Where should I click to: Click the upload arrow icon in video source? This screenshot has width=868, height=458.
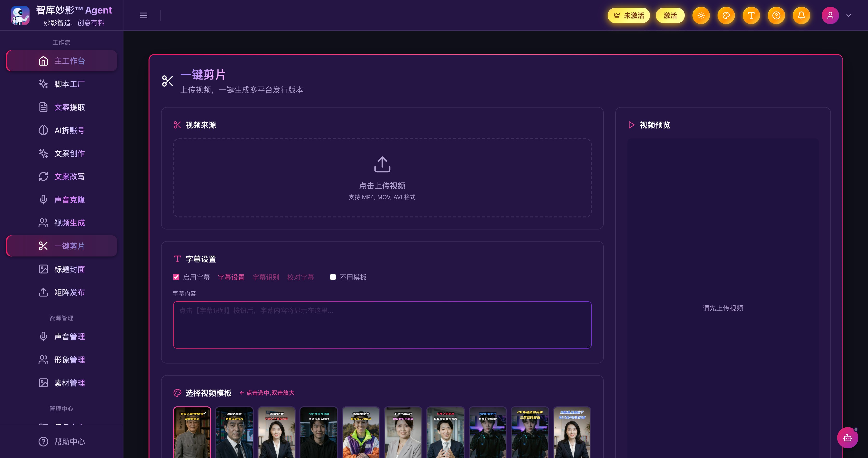[382, 164]
